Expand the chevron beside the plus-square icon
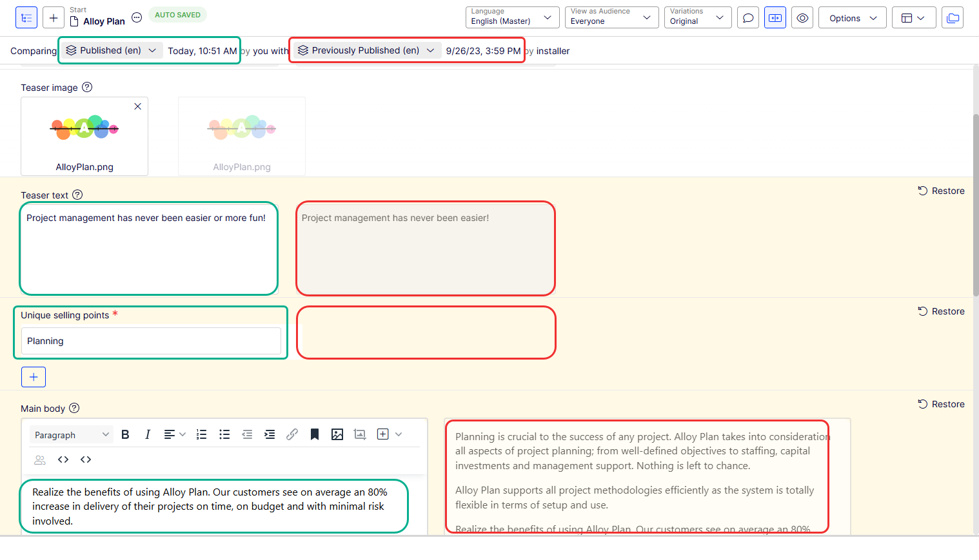 pos(399,434)
